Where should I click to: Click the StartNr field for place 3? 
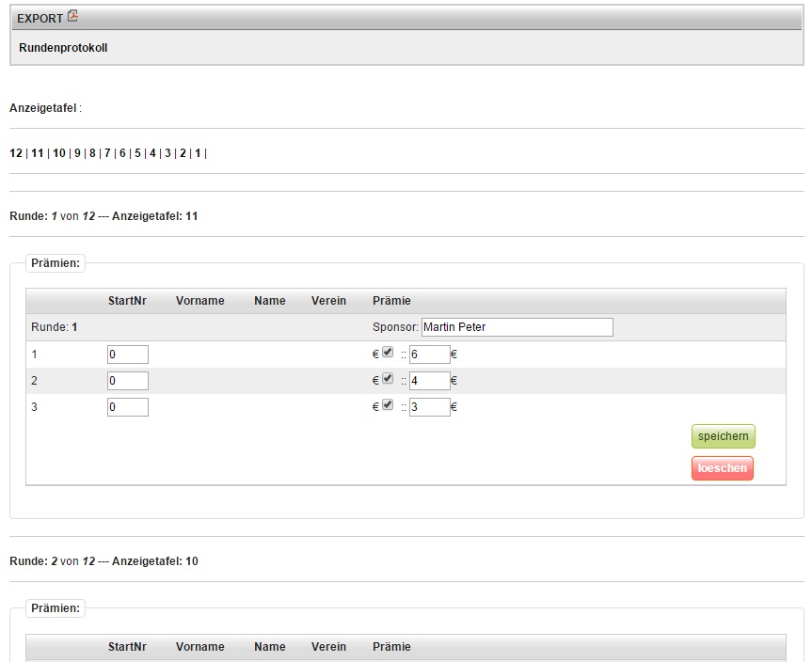(128, 407)
